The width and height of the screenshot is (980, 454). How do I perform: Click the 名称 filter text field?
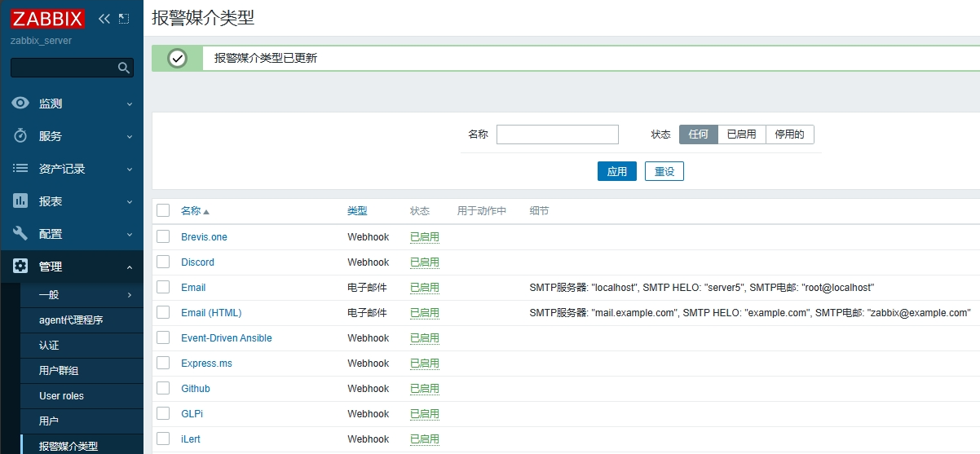pos(558,134)
